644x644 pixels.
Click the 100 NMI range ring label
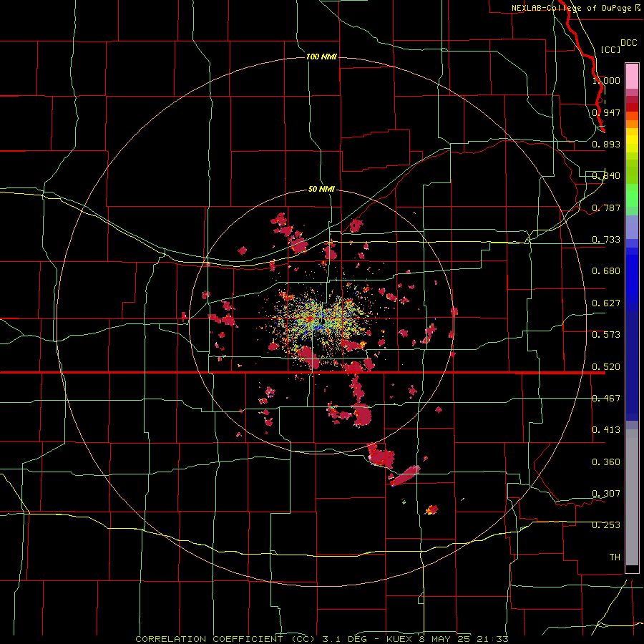[321, 57]
